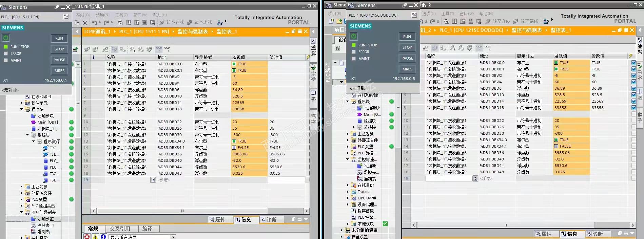Click modify once (lightning 1) icon, left watch table
The height and width of the screenshot is (239, 644).
pyautogui.click(x=133, y=49)
